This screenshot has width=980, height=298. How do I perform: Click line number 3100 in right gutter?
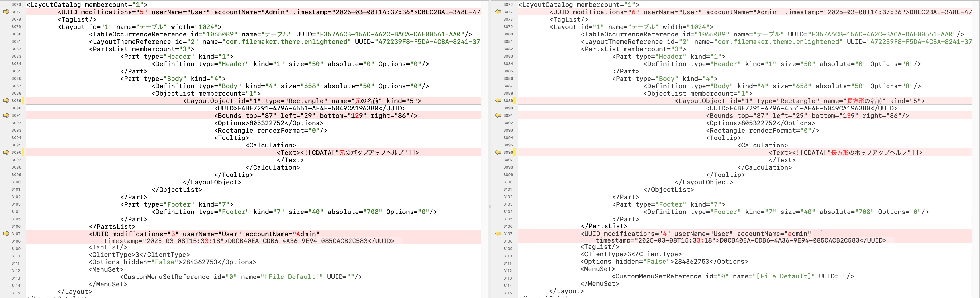pyautogui.click(x=508, y=182)
